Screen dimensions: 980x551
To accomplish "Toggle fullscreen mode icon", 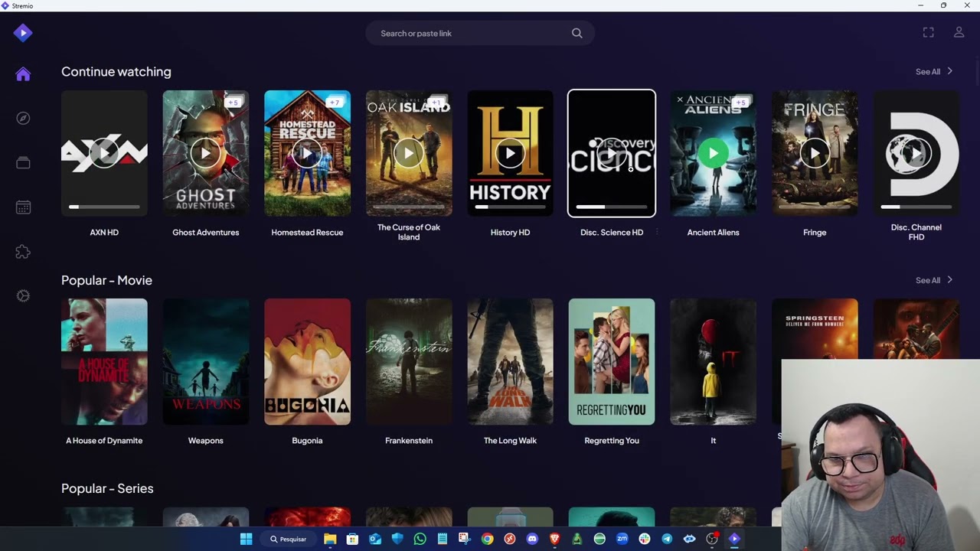I will coord(928,32).
